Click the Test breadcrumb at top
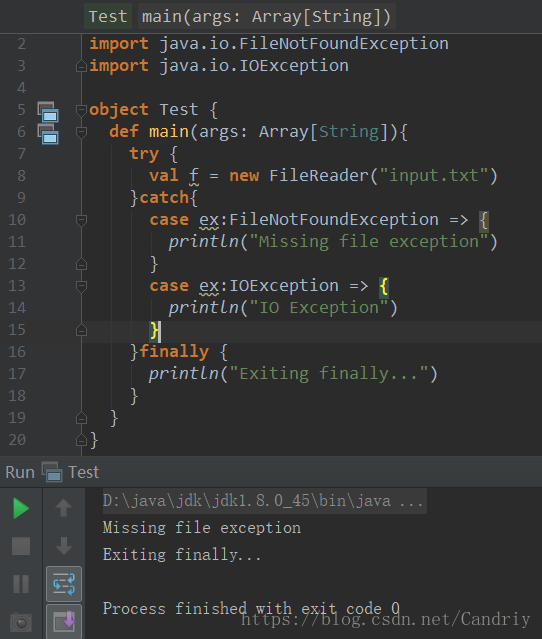542x639 pixels. coord(108,17)
